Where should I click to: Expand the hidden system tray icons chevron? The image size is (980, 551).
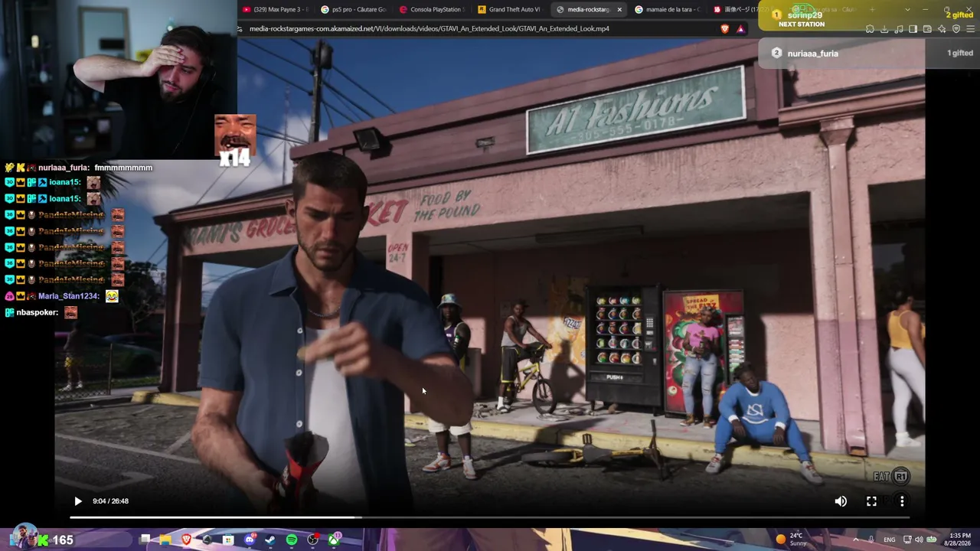pos(855,540)
